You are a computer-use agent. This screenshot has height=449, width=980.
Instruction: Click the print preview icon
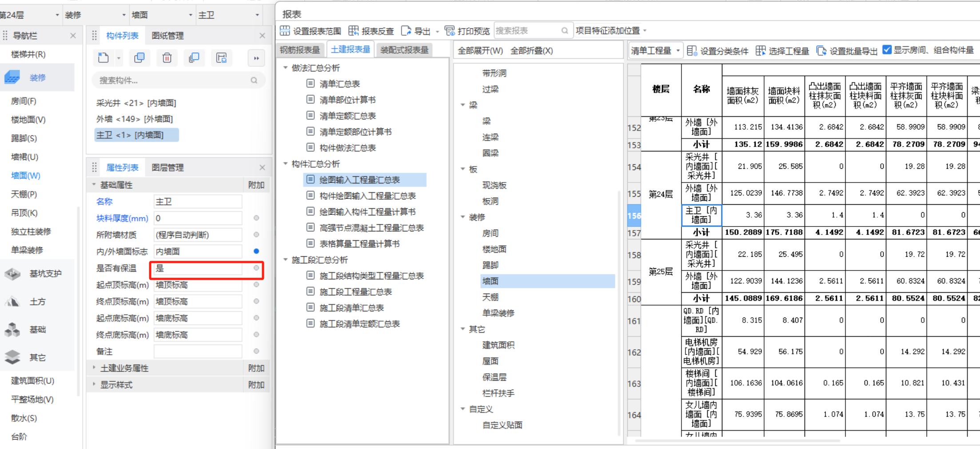(450, 31)
